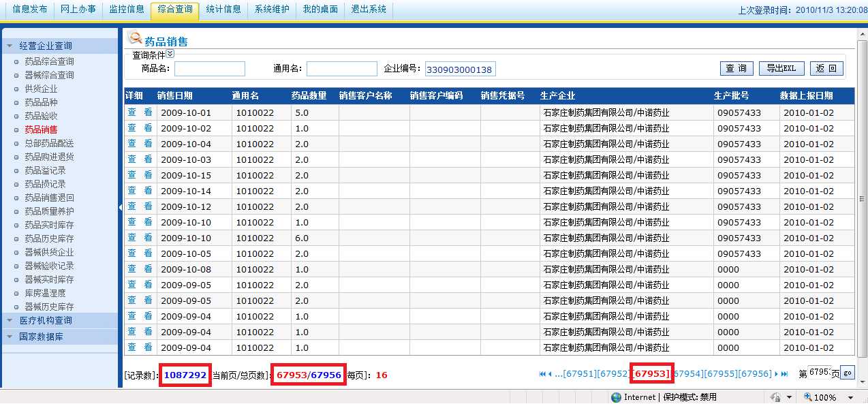Click the security lock icon in status bar
Viewport: 868px width, 404px height.
pyautogui.click(x=775, y=397)
